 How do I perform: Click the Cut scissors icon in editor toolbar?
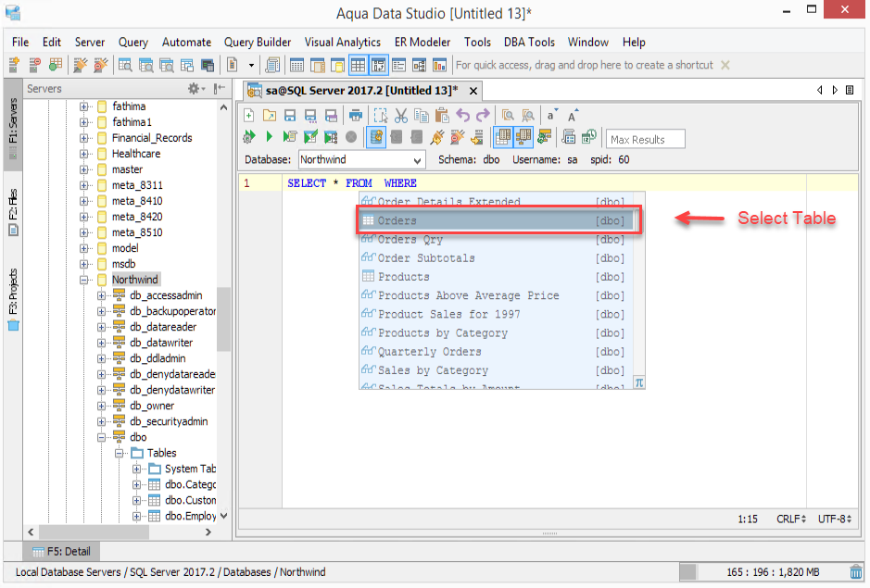pyautogui.click(x=400, y=116)
